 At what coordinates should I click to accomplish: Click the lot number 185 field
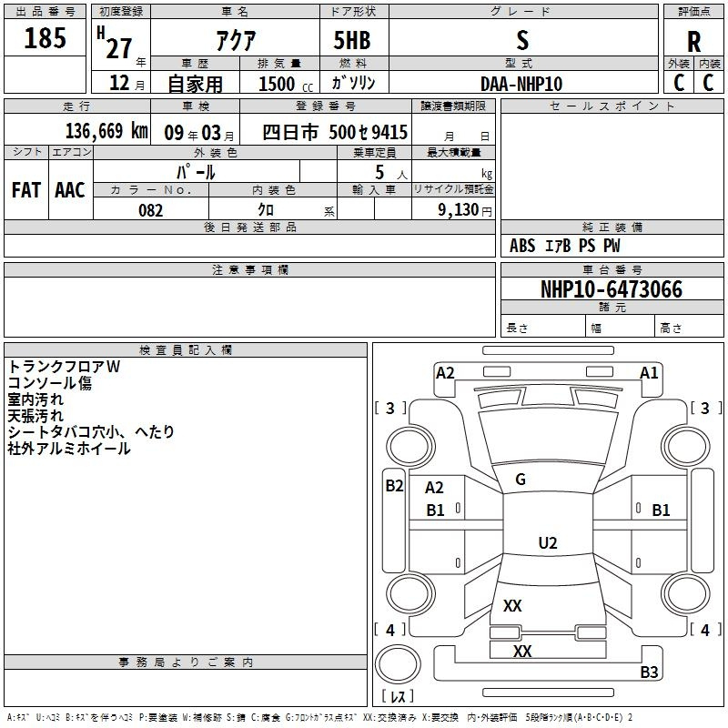click(45, 39)
